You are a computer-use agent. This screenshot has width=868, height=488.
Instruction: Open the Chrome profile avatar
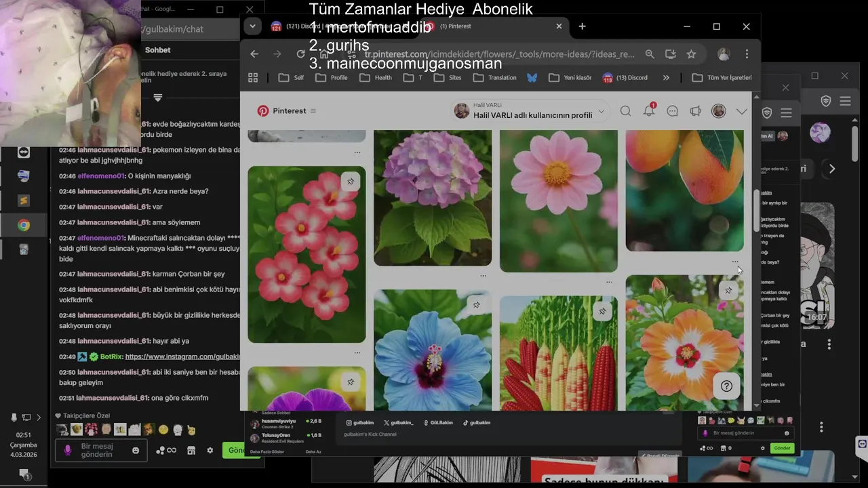724,54
